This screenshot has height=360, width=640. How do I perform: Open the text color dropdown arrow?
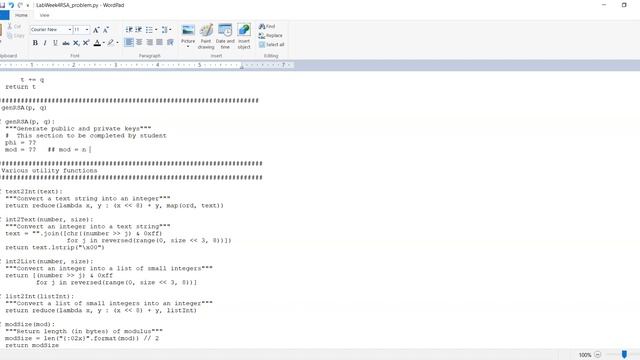pos(104,43)
